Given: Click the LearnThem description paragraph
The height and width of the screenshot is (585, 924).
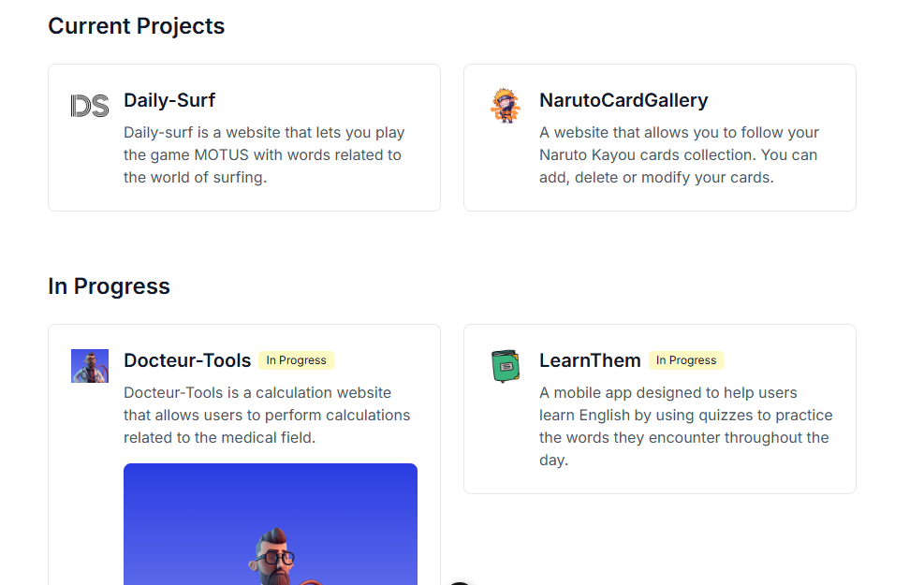Looking at the screenshot, I should pos(685,427).
